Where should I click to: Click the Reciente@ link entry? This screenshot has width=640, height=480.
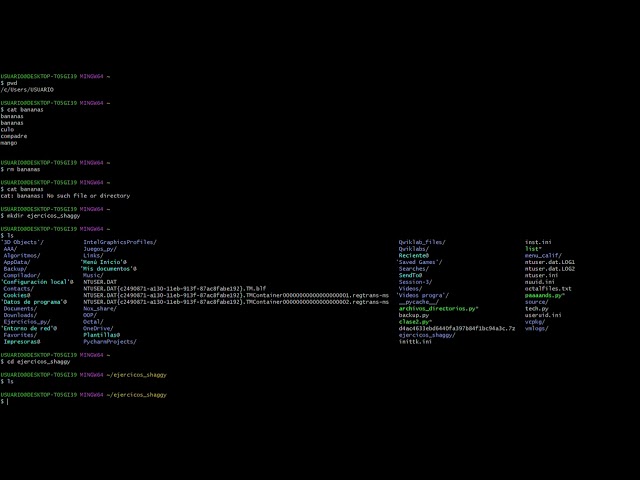pos(414,256)
